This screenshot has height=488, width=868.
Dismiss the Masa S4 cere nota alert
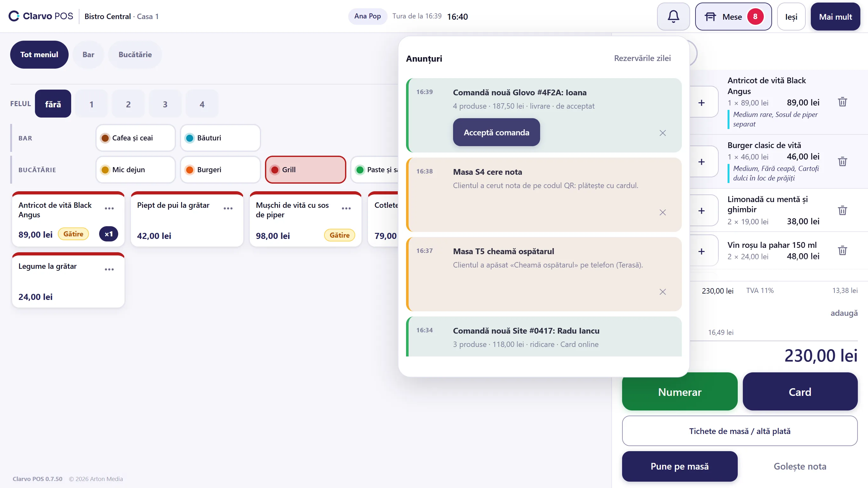pos(662,212)
